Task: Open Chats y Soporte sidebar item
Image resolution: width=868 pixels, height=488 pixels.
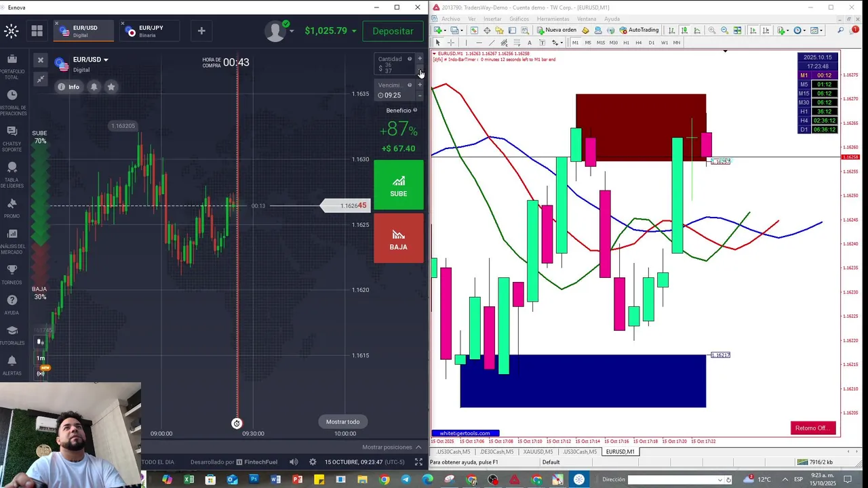Action: pyautogui.click(x=12, y=138)
